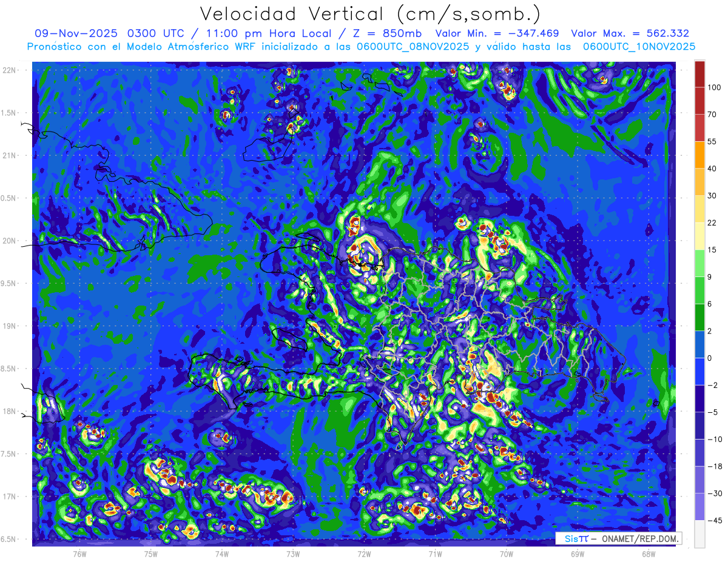728x562 pixels.
Task: Click the '1.5N' latitude axis label
Action: click(x=10, y=113)
